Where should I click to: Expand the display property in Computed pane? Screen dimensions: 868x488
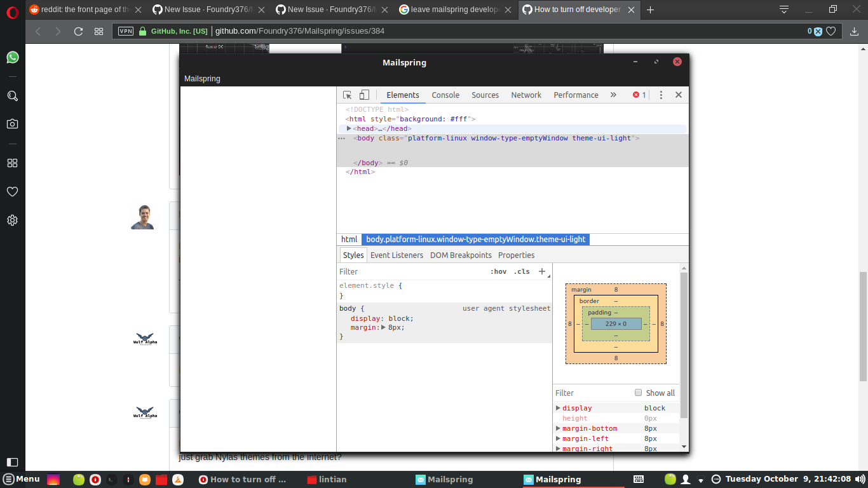coord(558,408)
